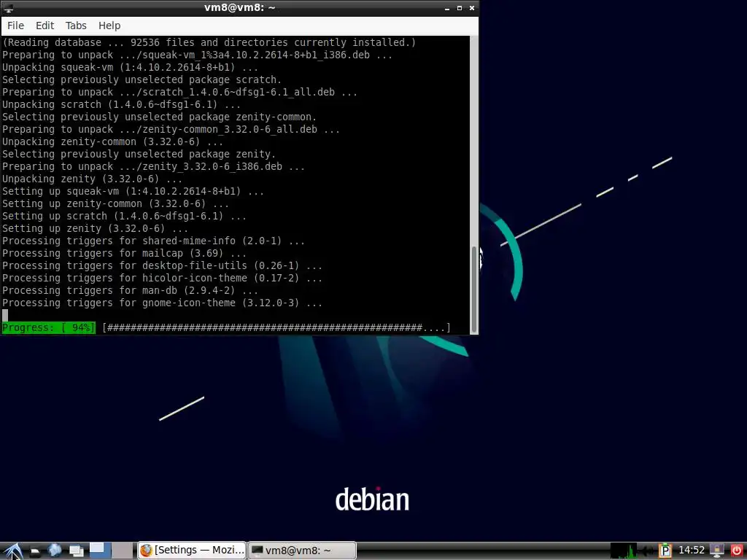This screenshot has width=747, height=560.
Task: Click the red power logout icon
Action: pos(737,551)
